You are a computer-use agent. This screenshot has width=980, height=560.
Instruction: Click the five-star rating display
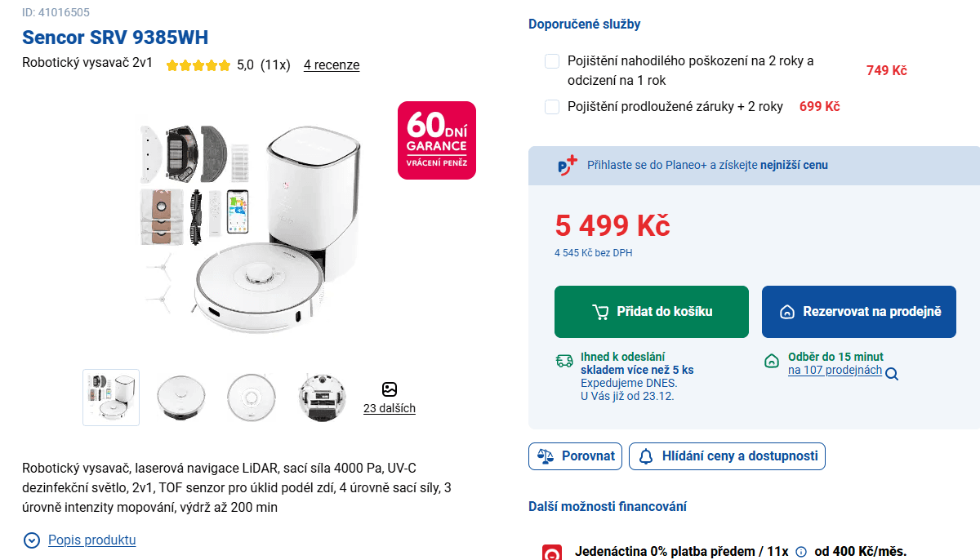click(x=198, y=64)
